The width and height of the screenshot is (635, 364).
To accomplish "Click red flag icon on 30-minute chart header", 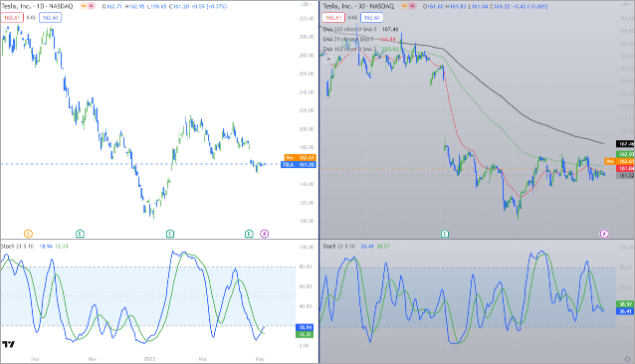I will pyautogui.click(x=411, y=7).
